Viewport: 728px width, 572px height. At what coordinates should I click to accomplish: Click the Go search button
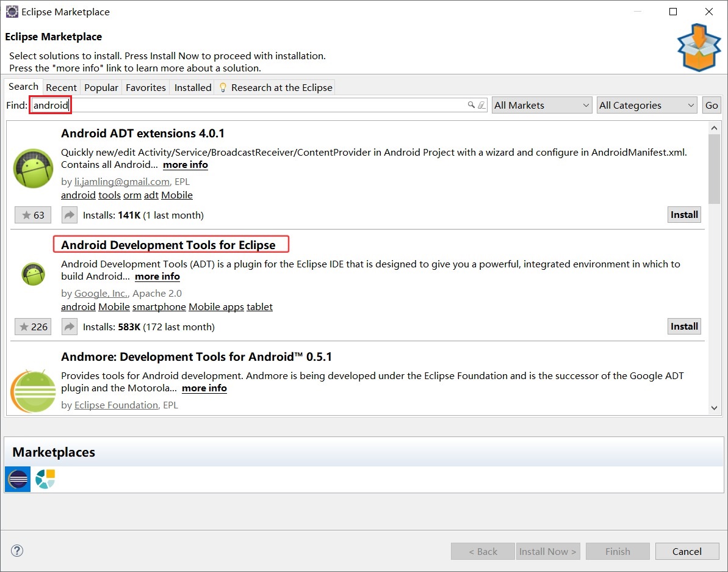tap(712, 106)
